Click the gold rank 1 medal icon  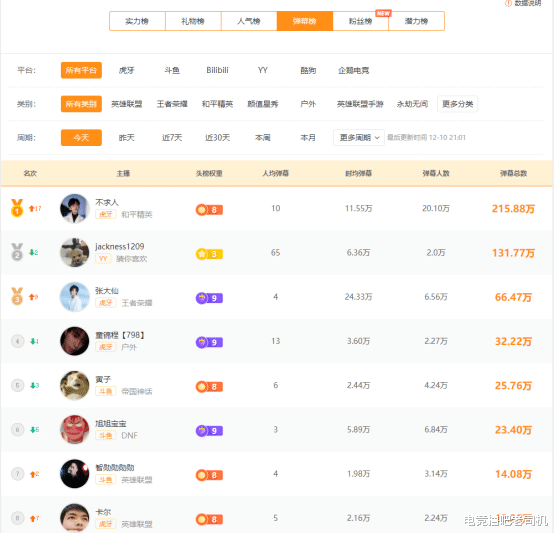pos(17,208)
